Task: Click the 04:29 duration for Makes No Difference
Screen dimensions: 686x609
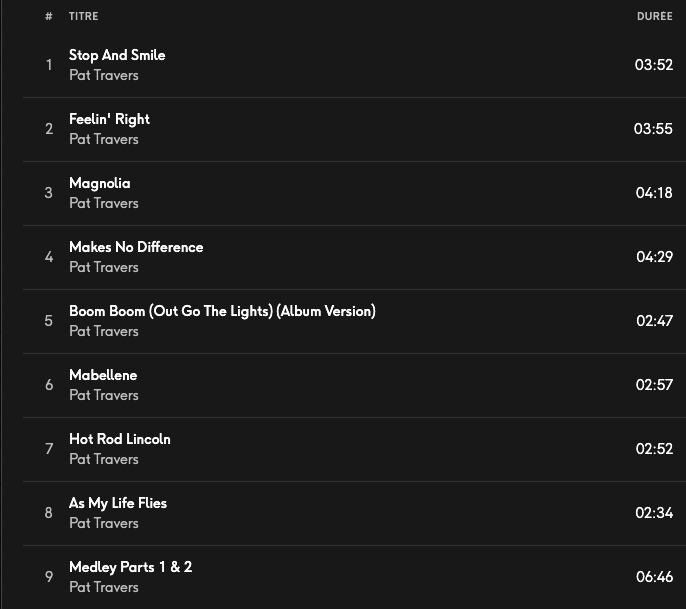Action: coord(654,257)
